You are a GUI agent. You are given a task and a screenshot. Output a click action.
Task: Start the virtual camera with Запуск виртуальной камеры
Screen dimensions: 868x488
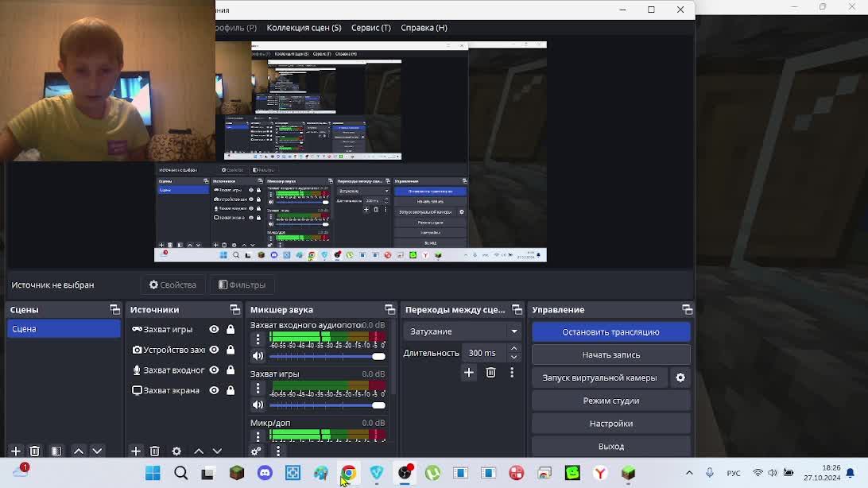pos(599,378)
